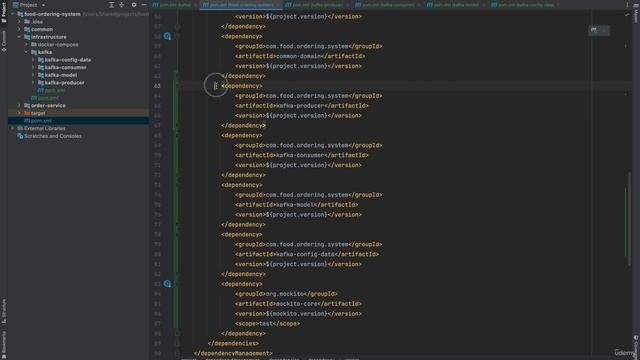Select the target folder
Screen dimensions: 640x360
pos(38,113)
